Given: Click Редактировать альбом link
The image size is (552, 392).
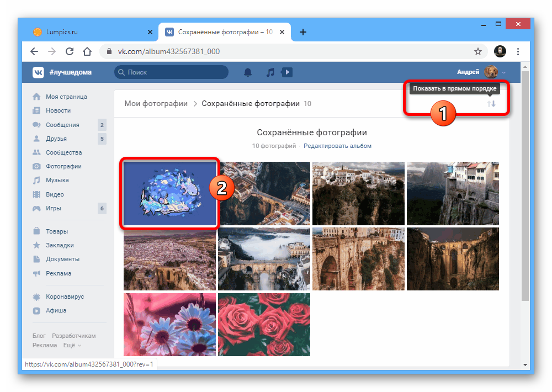Looking at the screenshot, I should 337,146.
